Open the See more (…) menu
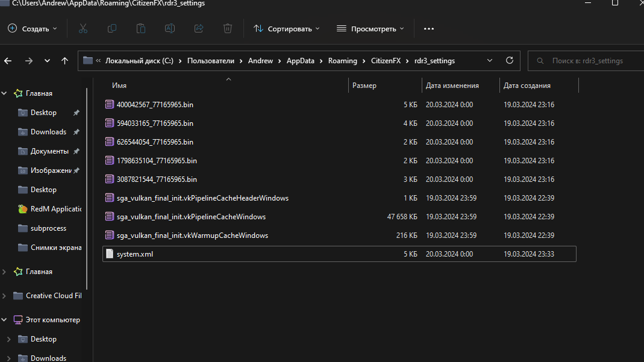Screen dimensions: 644x362 (429, 28)
